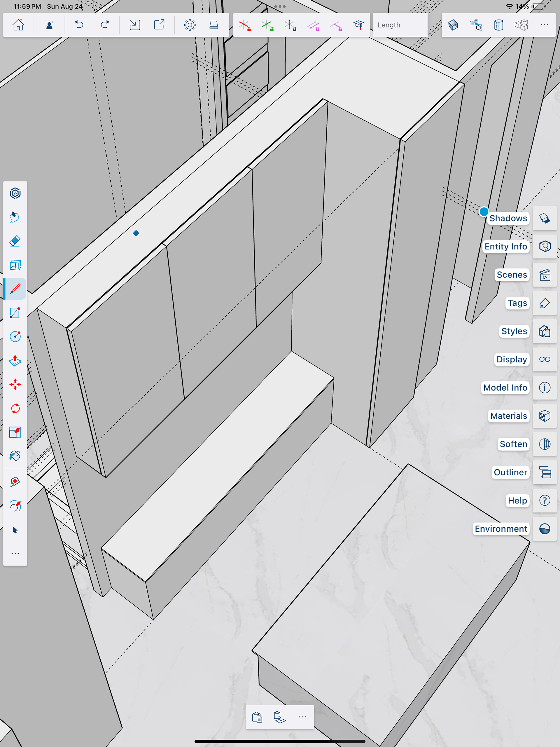
Task: Open the Scenes panel icon
Action: point(545,275)
